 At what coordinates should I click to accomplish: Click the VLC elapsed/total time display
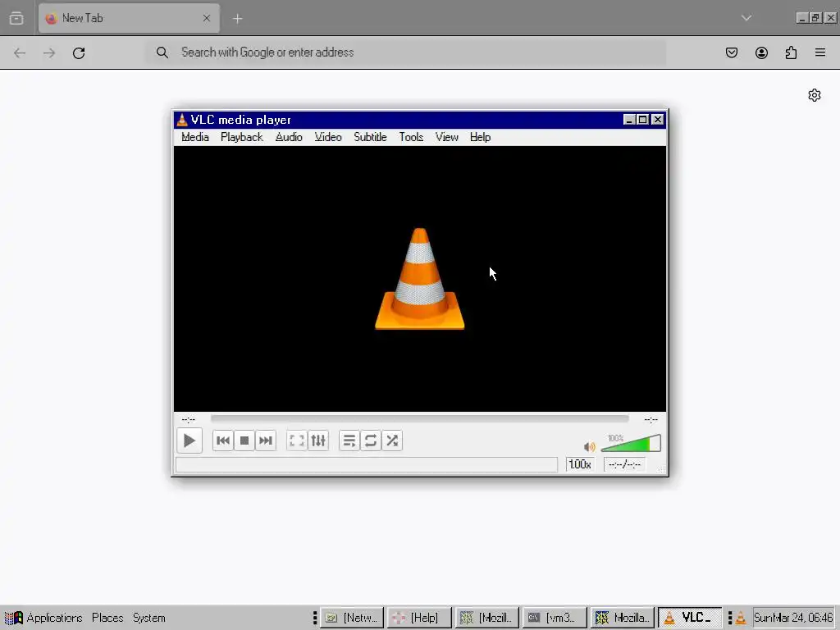[x=624, y=464]
